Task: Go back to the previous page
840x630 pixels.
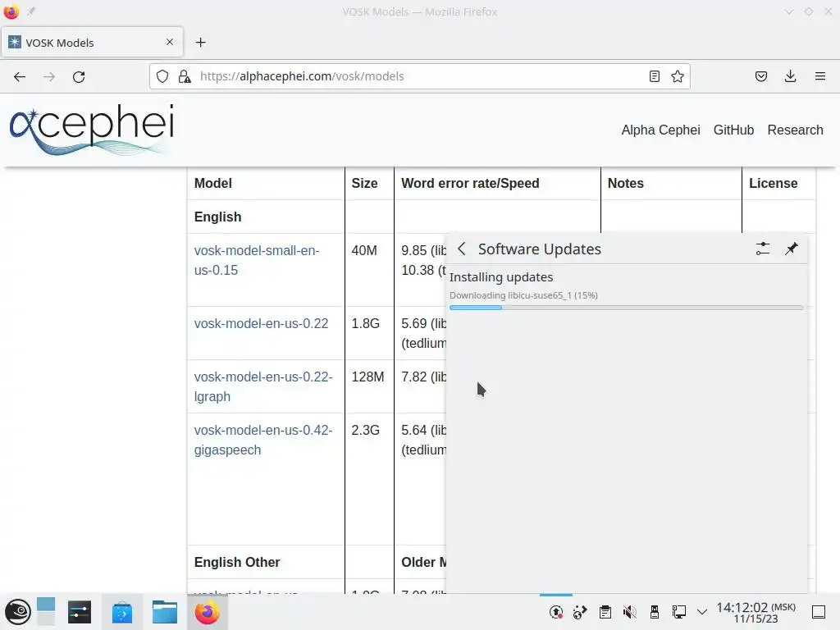Action: coord(20,76)
